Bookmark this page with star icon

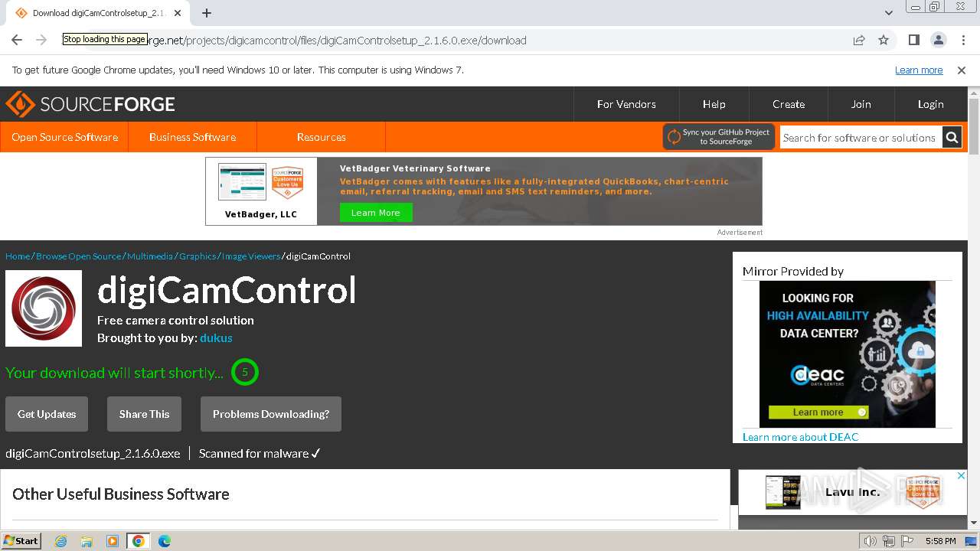(x=884, y=40)
